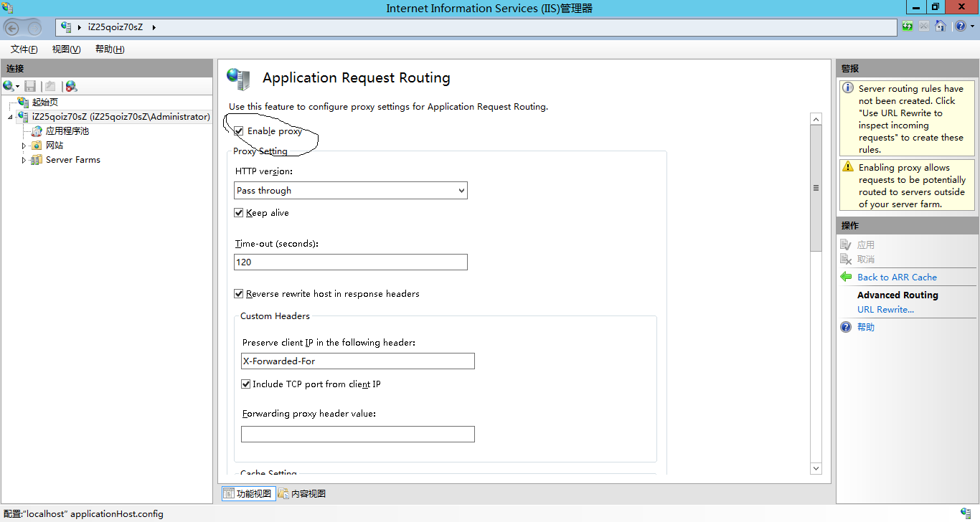The width and height of the screenshot is (980, 522).
Task: Open the 起始页 start page node
Action: (44, 103)
